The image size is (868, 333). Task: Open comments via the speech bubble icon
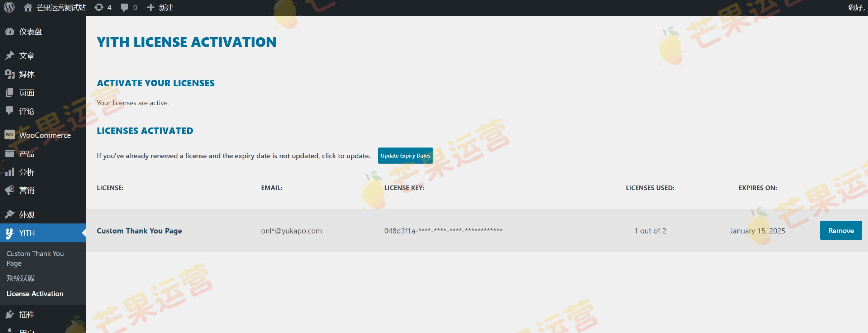point(125,7)
